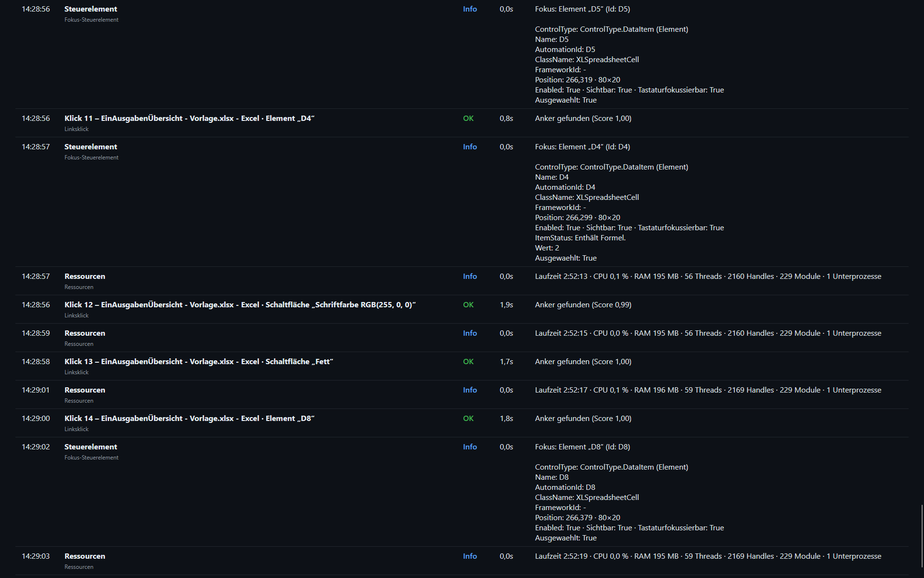Viewport: 924px width, 578px height.
Task: Click the vertical scrollbar thumb
Action: click(922, 536)
